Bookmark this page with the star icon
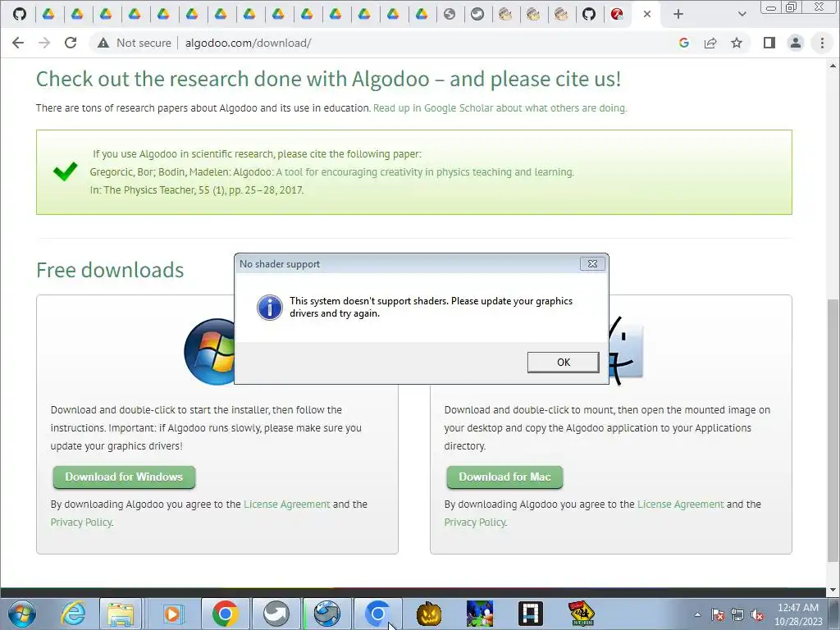Viewport: 840px width, 630px height. pyautogui.click(x=737, y=43)
